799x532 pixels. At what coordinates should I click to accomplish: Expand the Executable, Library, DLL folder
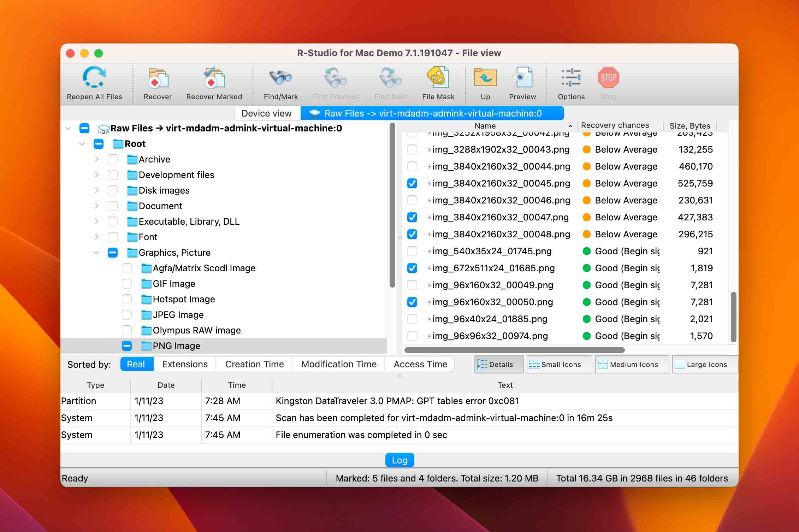(96, 221)
